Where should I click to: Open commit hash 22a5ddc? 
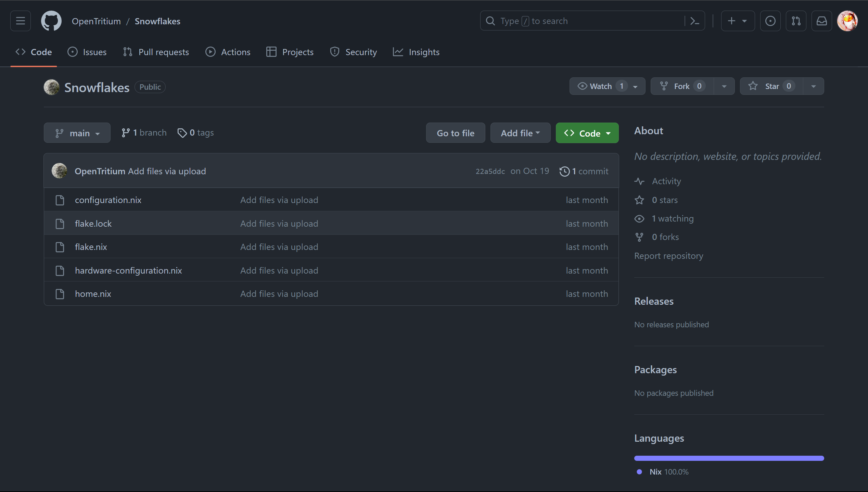point(490,171)
